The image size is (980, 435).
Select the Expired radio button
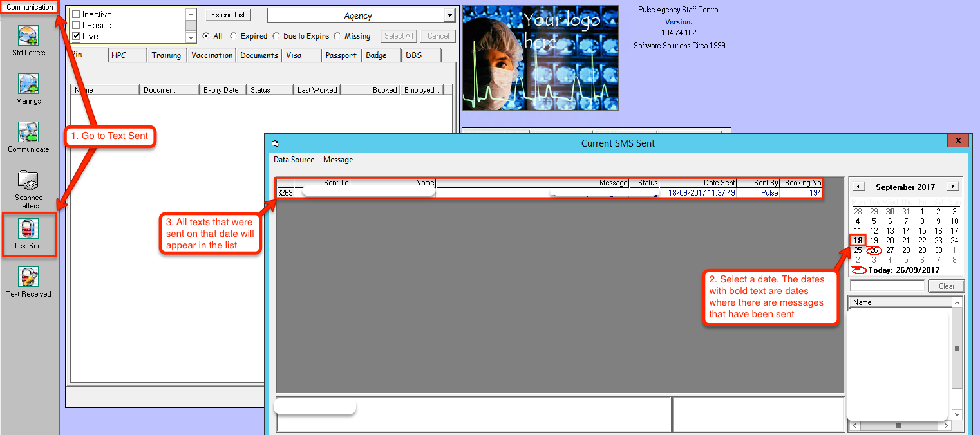tap(233, 36)
